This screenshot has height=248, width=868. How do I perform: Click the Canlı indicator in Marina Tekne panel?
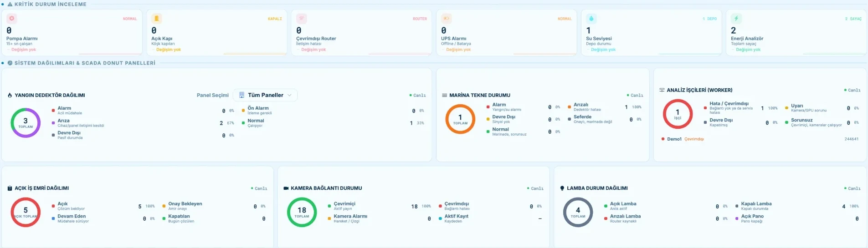(635, 96)
